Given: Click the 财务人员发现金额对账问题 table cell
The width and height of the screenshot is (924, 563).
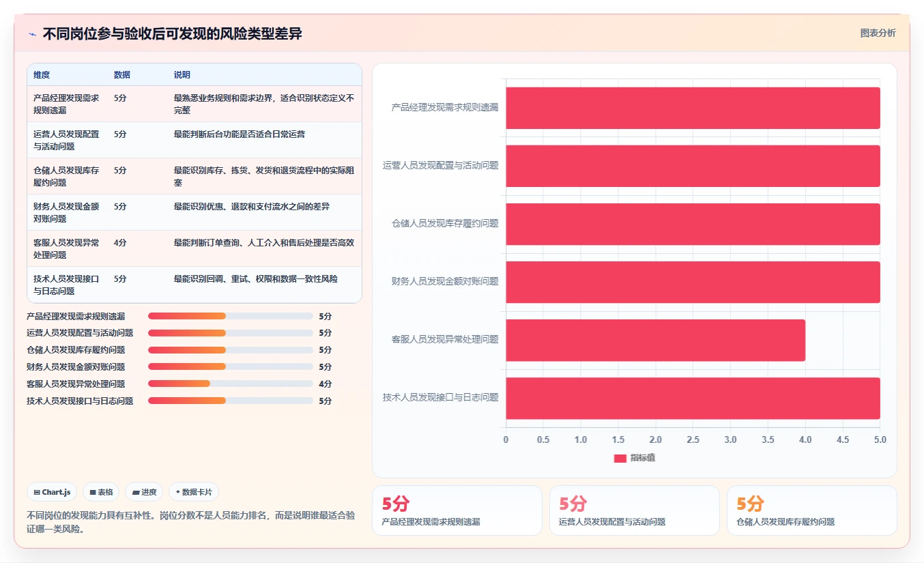Looking at the screenshot, I should pos(66,212).
